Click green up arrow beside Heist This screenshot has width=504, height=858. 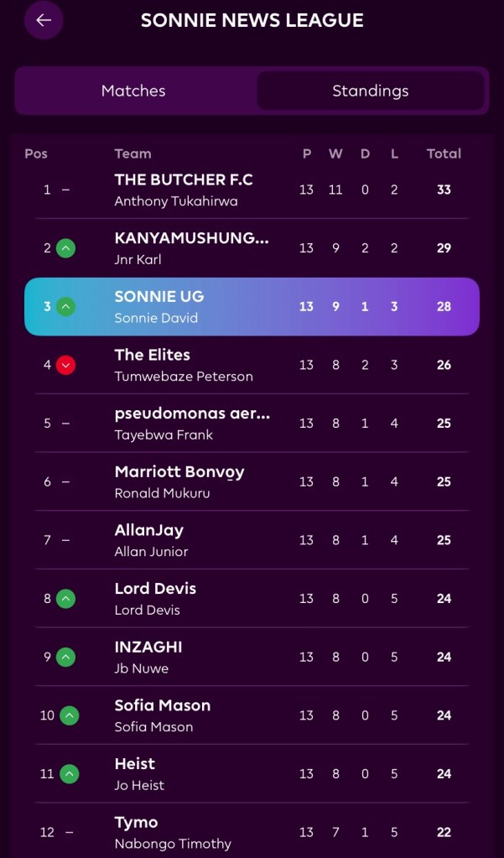[70, 774]
